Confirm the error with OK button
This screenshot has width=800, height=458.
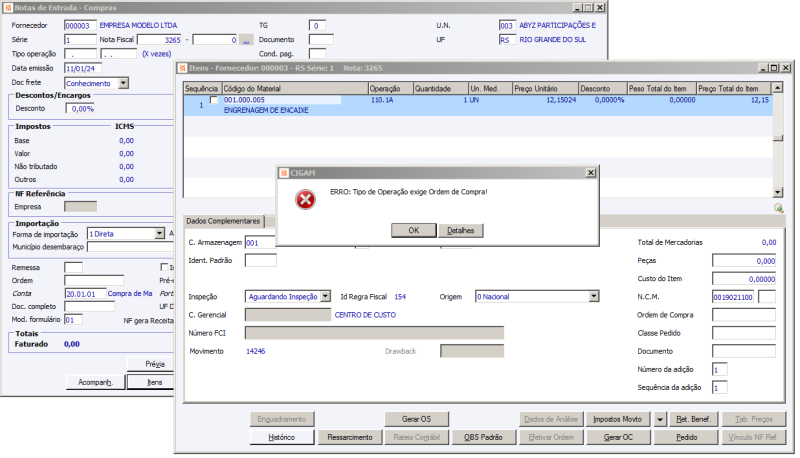pyautogui.click(x=413, y=231)
